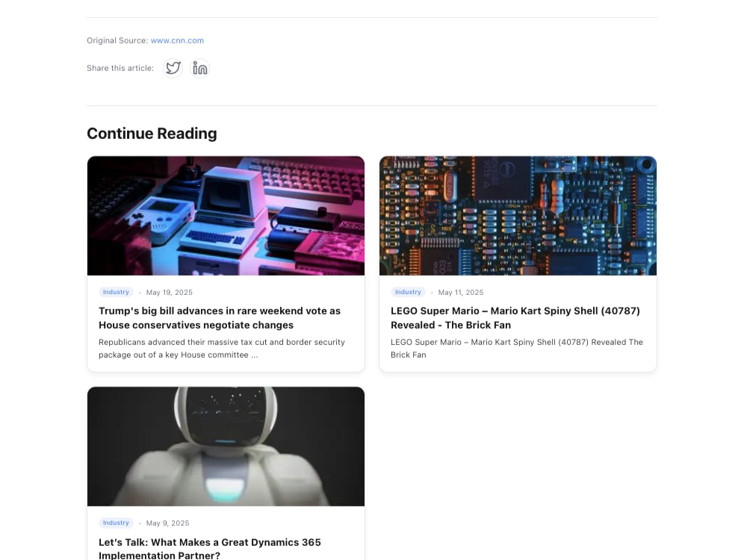Click the Republicans advanced their massive tax cut excerpt
The image size is (747, 560).
(222, 348)
